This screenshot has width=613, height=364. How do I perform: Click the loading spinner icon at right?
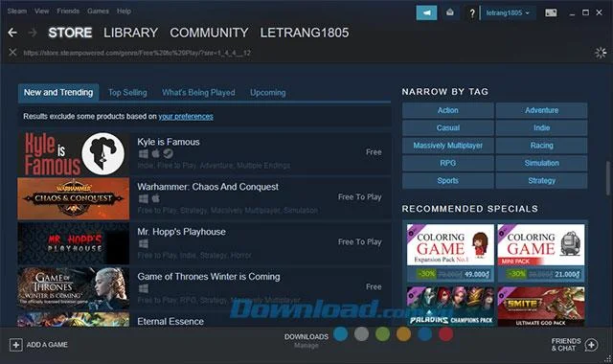601,53
